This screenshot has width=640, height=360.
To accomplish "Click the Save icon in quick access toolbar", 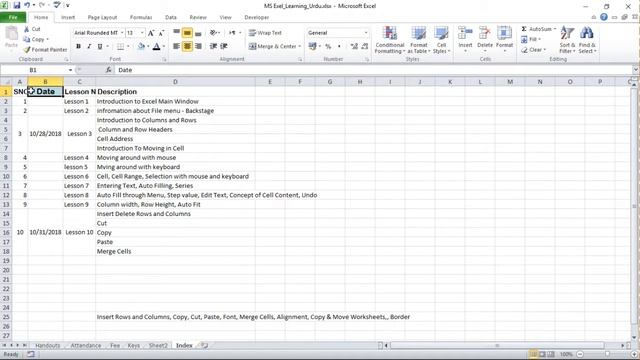I will [x=17, y=5].
